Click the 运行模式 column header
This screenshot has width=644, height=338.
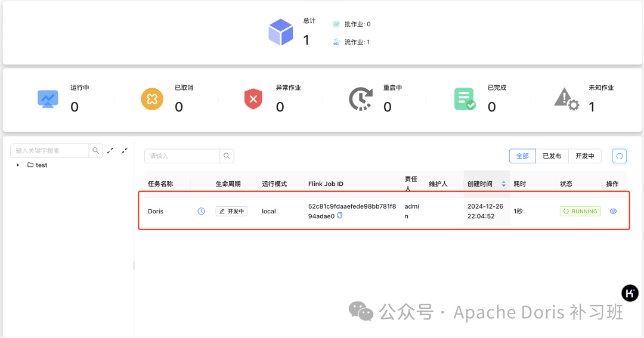[274, 184]
